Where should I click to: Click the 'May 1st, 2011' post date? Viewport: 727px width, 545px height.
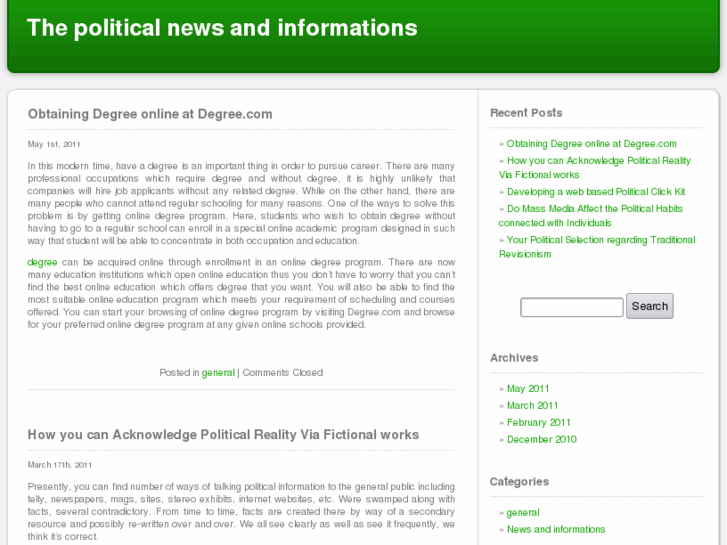pyautogui.click(x=54, y=144)
